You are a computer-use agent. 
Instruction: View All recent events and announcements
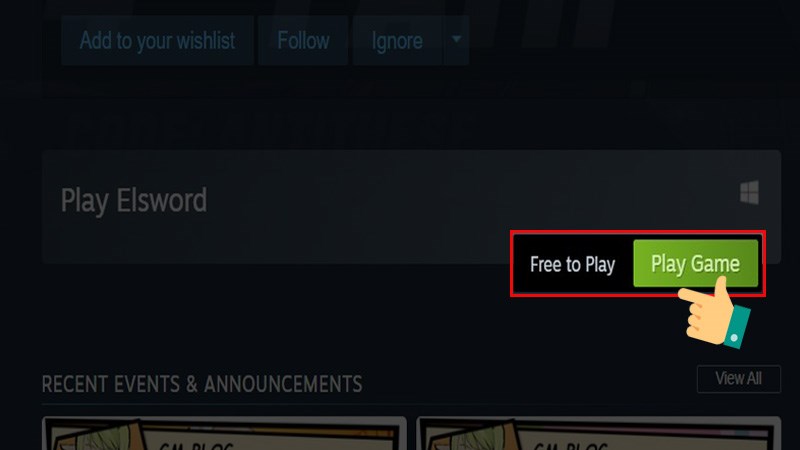[x=738, y=379]
